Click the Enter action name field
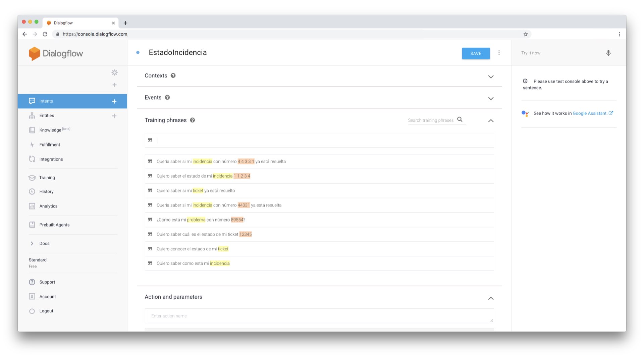This screenshot has height=362, width=644. point(319,316)
